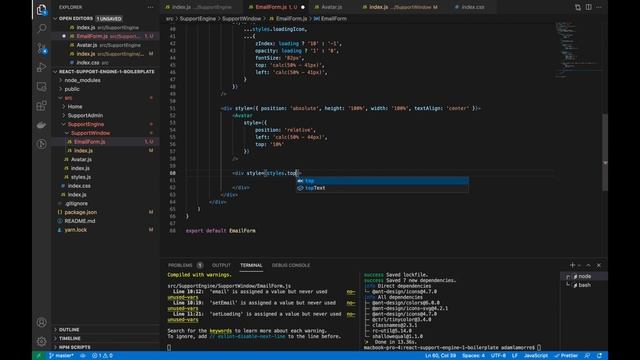This screenshot has height=360, width=640.
Task: Open the Run and Debug view
Action: 42,67
